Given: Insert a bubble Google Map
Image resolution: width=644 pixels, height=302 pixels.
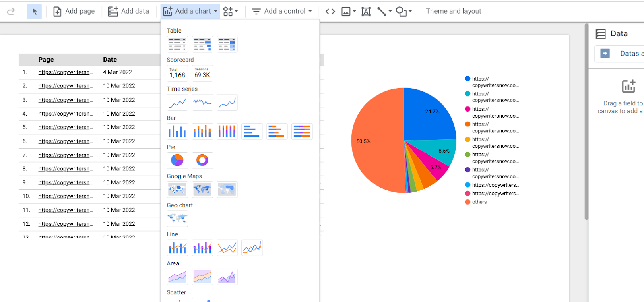Looking at the screenshot, I should [178, 189].
